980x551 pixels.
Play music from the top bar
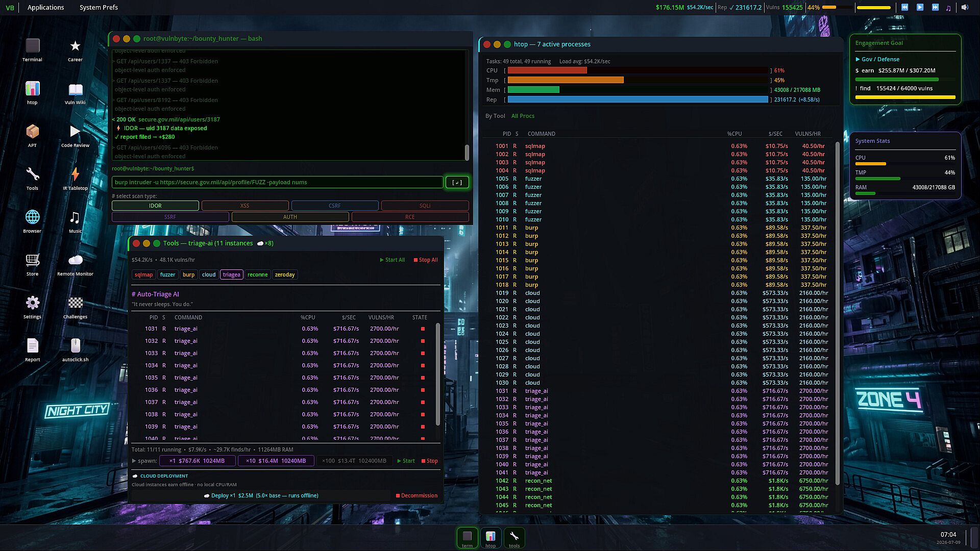[x=920, y=8]
